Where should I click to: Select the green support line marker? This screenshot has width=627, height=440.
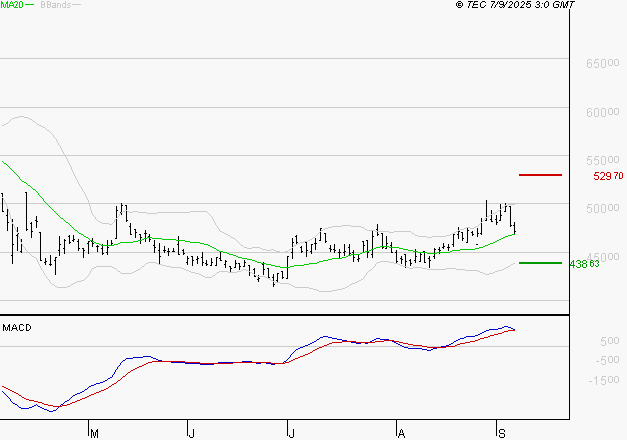541,263
